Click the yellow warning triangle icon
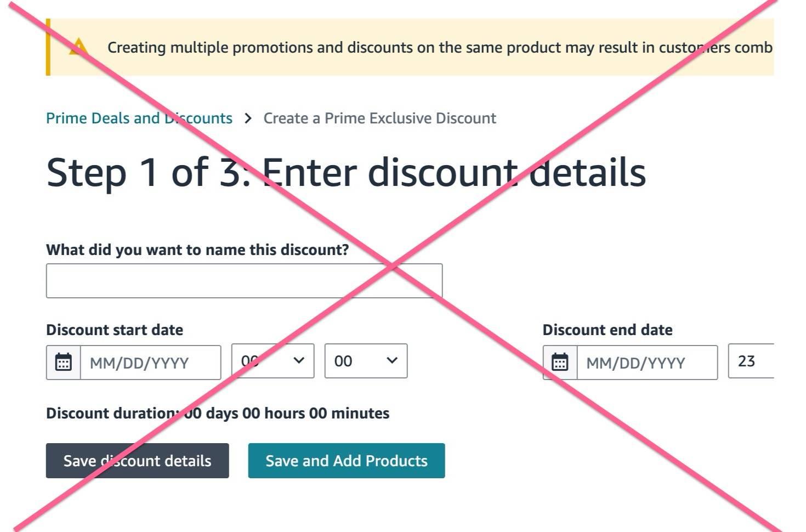The width and height of the screenshot is (806, 532). pyautogui.click(x=78, y=47)
